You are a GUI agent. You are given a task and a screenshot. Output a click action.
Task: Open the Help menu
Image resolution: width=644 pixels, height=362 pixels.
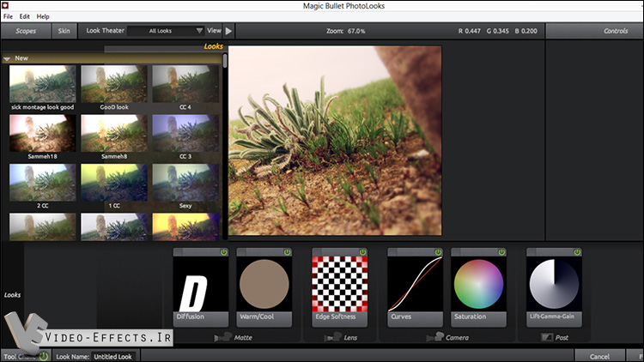(43, 16)
